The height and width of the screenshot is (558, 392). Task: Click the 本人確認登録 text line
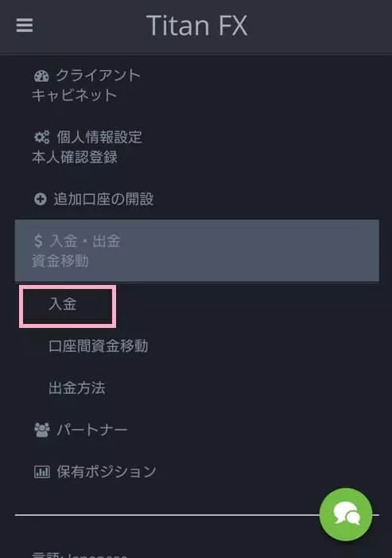(x=75, y=157)
